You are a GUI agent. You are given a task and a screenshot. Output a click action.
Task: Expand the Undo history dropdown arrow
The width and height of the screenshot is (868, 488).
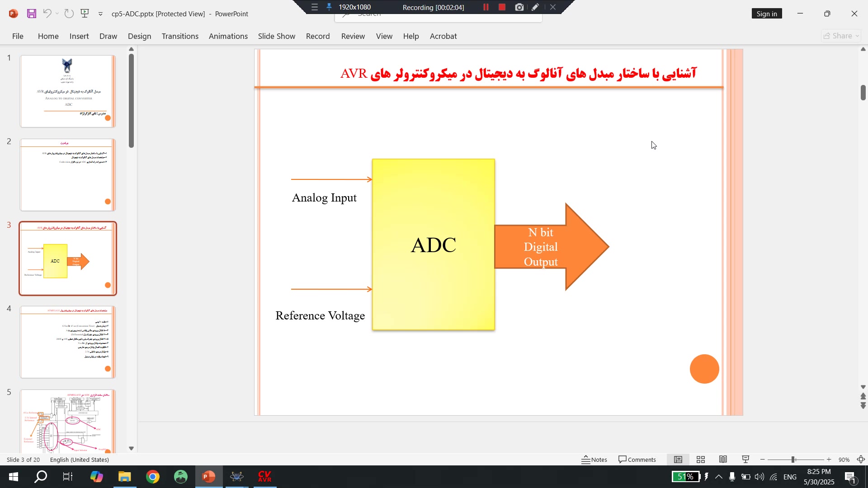coord(57,14)
